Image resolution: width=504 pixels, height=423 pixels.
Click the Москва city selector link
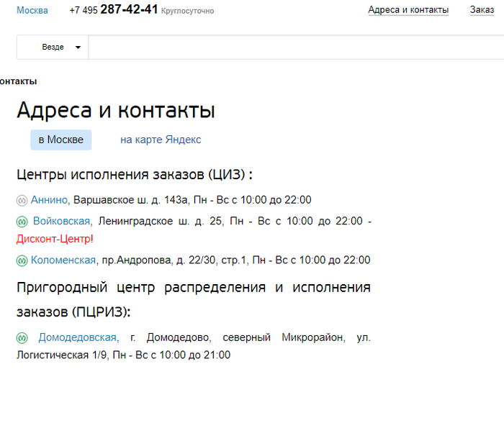[x=32, y=10]
